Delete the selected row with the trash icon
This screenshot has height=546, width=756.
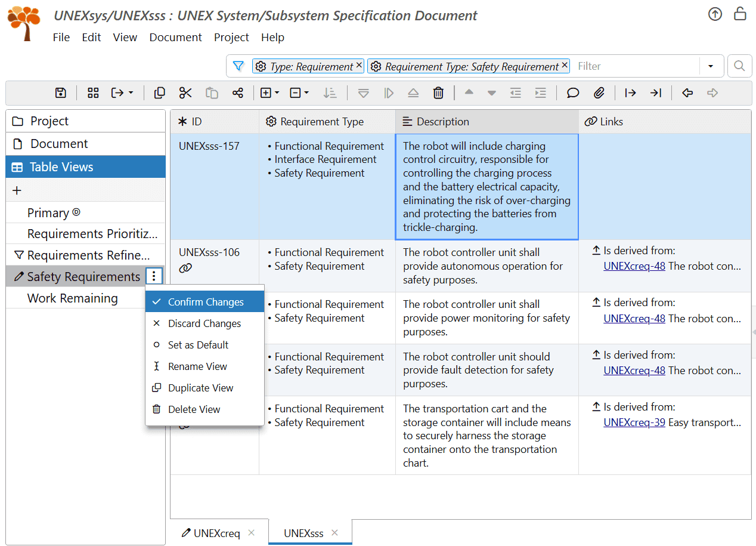pos(438,92)
